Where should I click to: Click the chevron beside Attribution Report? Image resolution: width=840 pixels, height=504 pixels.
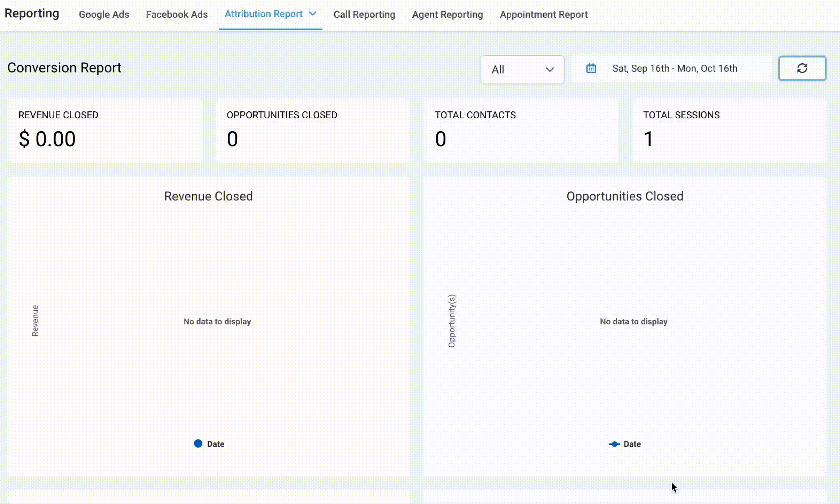point(313,14)
